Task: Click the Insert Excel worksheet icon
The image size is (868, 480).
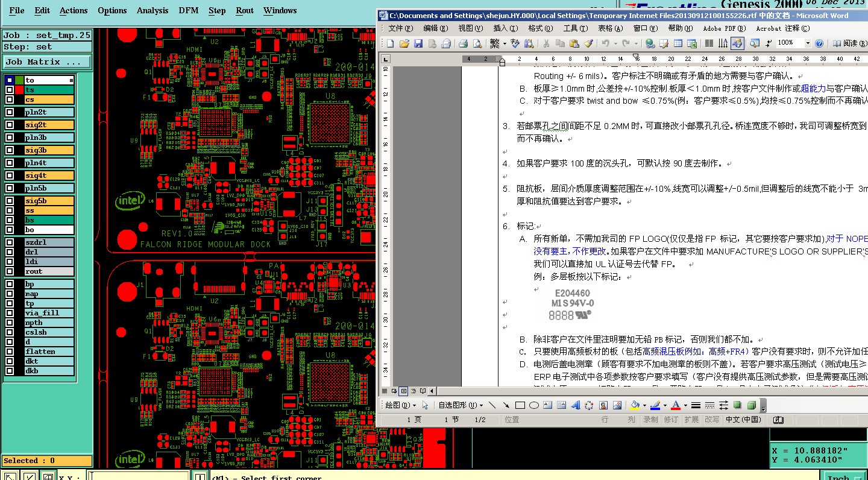Action: (x=691, y=43)
